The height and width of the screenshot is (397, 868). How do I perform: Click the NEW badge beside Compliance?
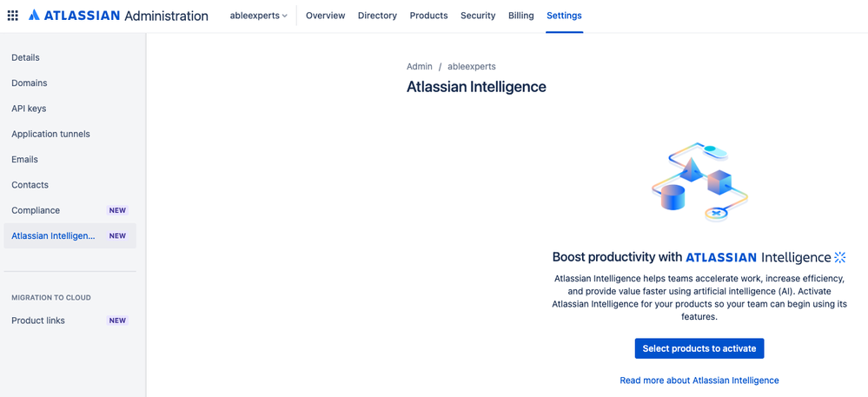117,210
